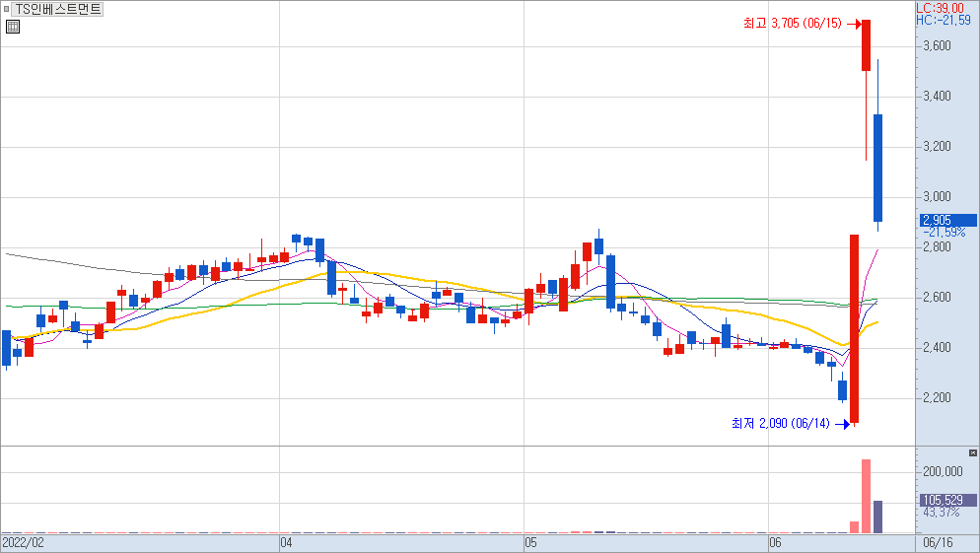Click the 05 month marker on time axis

[x=530, y=542]
